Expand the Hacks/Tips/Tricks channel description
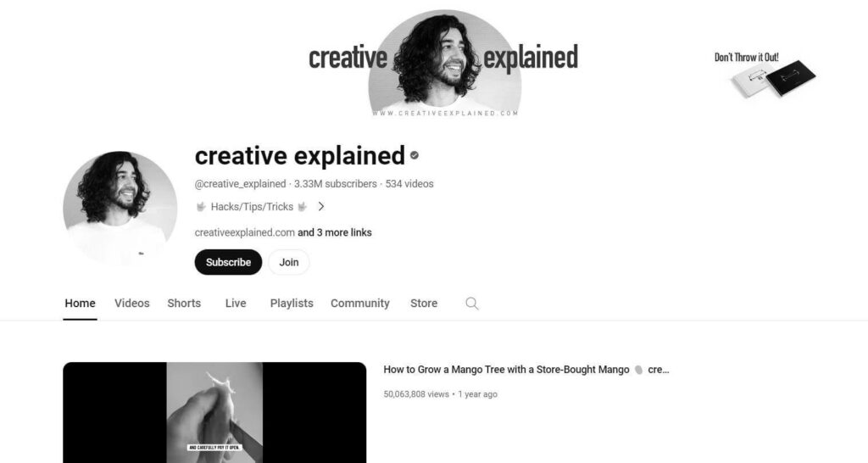The image size is (868, 463). click(321, 207)
